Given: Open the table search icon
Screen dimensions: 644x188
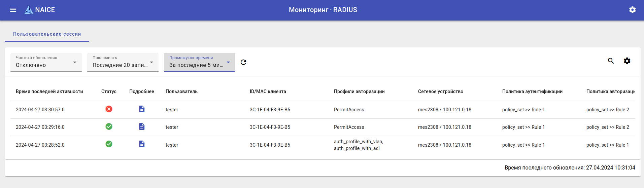Looking at the screenshot, I should coord(611,61).
